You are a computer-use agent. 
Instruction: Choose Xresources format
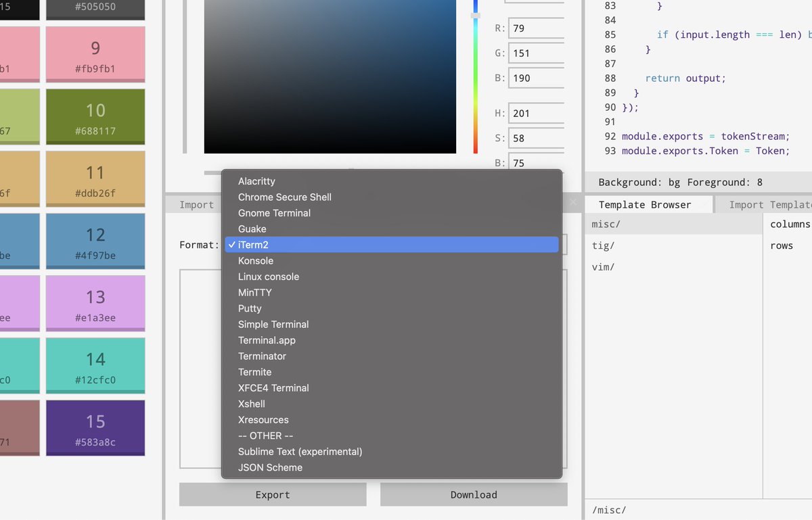(392, 419)
